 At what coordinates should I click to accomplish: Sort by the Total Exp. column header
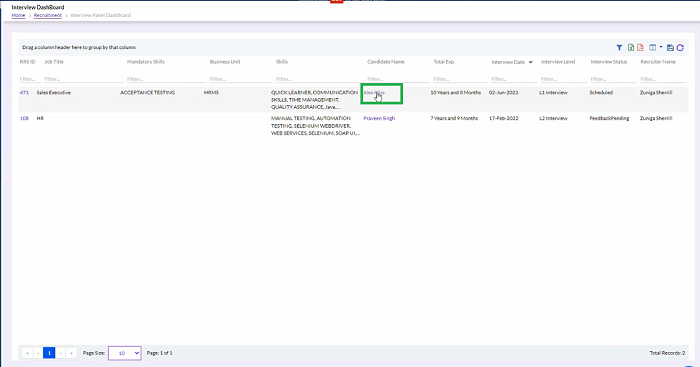click(x=444, y=62)
